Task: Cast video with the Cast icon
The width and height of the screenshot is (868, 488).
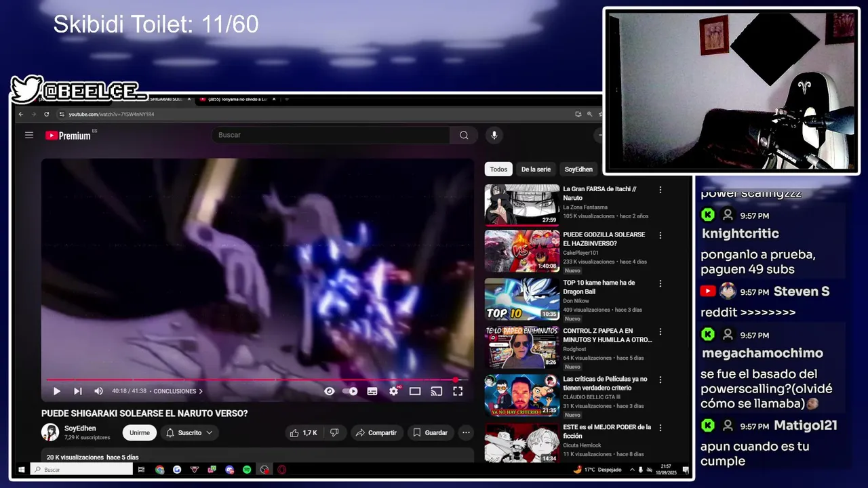Action: [x=437, y=391]
